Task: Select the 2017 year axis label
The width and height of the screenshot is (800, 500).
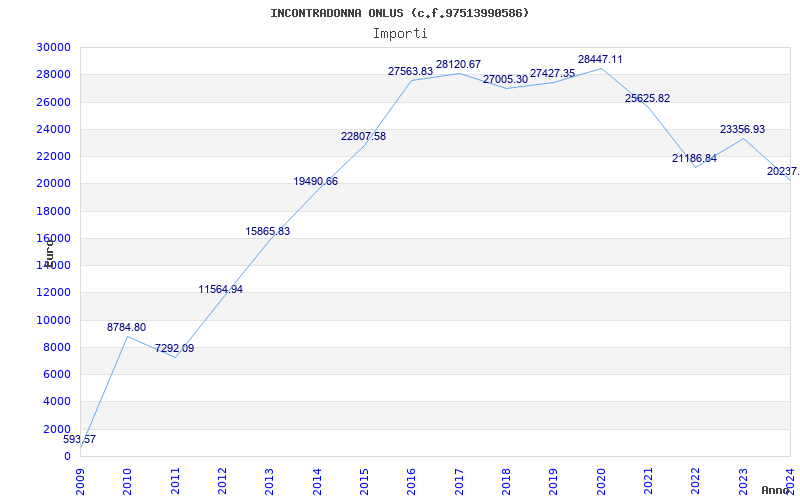Action: (459, 482)
